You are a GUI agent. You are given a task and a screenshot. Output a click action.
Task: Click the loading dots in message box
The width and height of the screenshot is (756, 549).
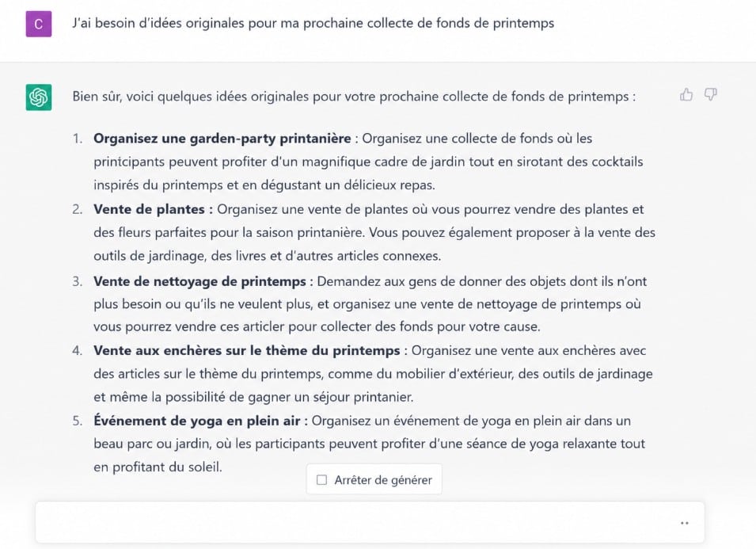[x=684, y=523]
